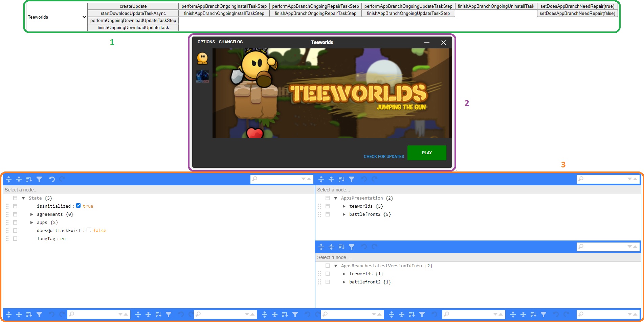Click the performAppBranchOngoingUpdateTaskStep button
Image resolution: width=644 pixels, height=322 pixels.
click(x=408, y=6)
